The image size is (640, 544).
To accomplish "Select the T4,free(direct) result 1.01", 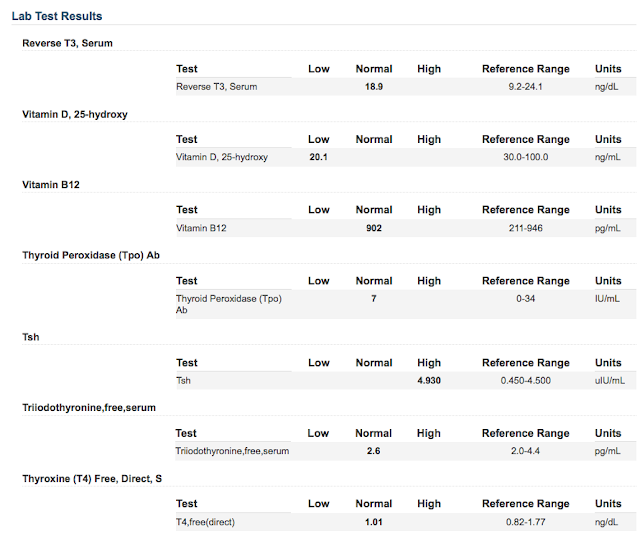I will click(373, 522).
